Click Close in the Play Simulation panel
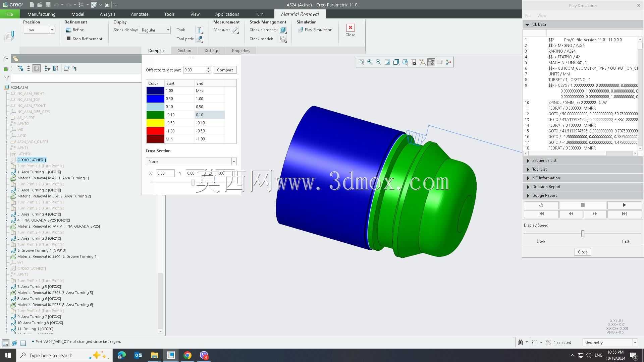 [583, 252]
